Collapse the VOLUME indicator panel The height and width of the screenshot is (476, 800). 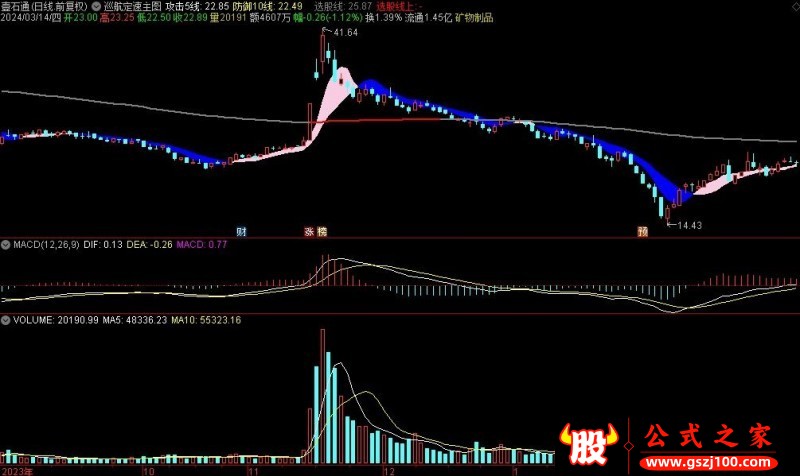pyautogui.click(x=6, y=321)
